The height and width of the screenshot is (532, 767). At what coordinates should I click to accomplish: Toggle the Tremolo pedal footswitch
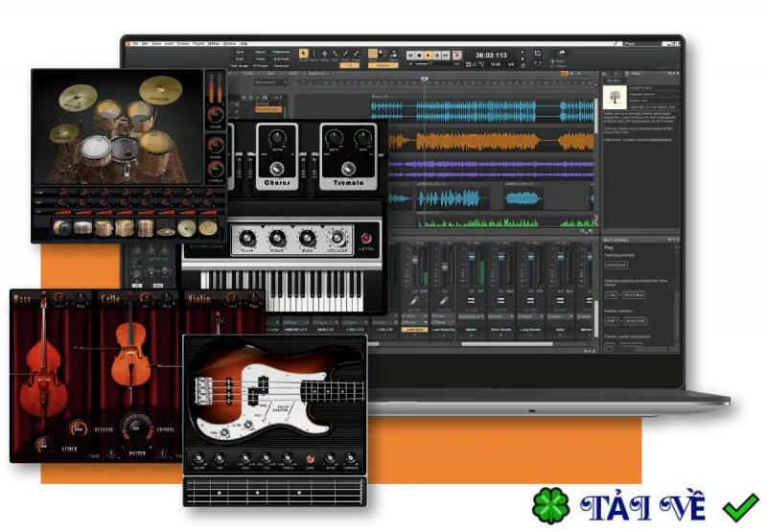click(348, 168)
